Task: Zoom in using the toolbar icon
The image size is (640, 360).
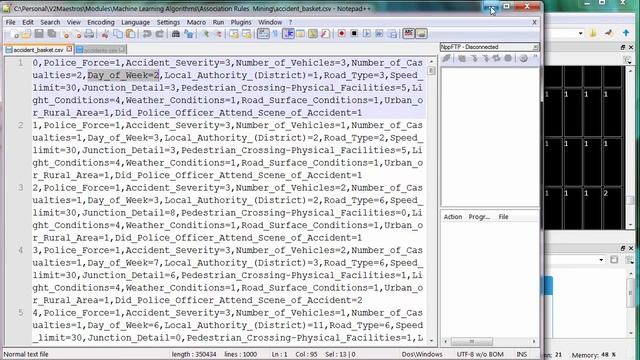Action: pos(206,34)
